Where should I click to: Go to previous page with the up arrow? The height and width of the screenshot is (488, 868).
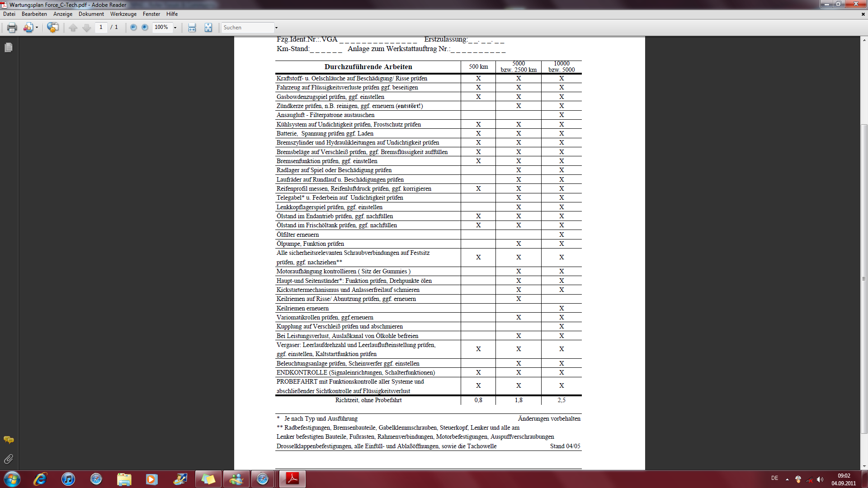(x=73, y=28)
